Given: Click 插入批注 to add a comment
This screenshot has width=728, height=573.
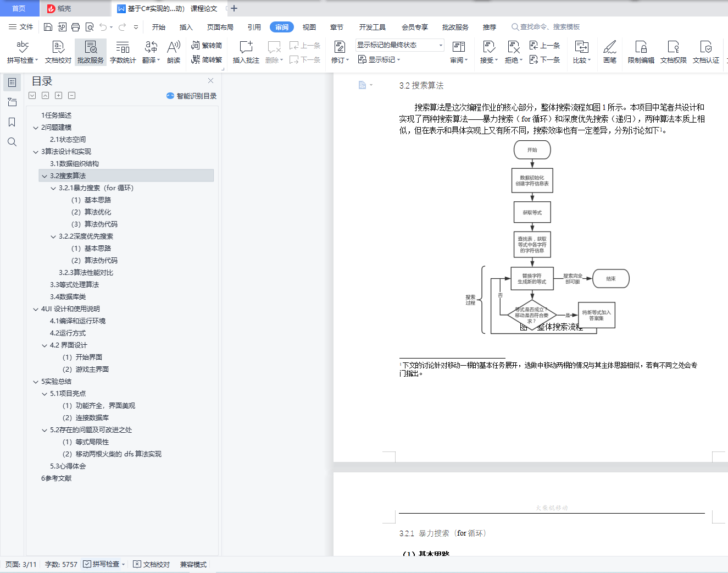Looking at the screenshot, I should coord(246,52).
